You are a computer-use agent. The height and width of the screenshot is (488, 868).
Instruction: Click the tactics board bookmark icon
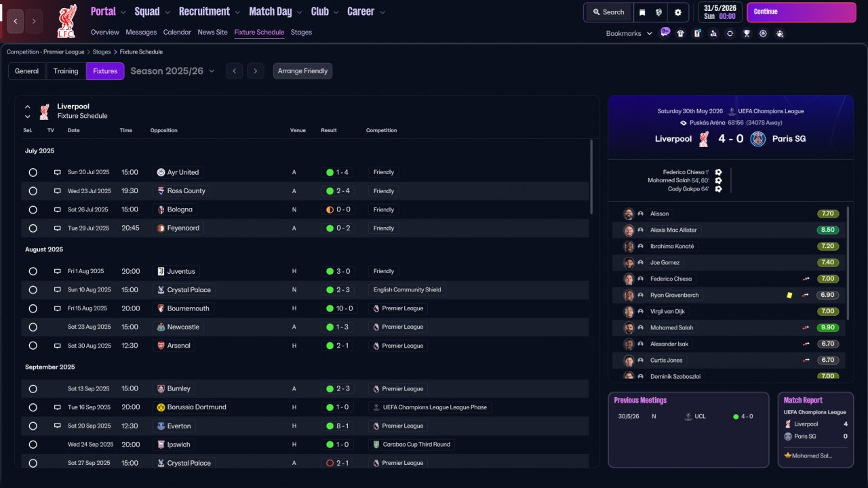tap(697, 33)
